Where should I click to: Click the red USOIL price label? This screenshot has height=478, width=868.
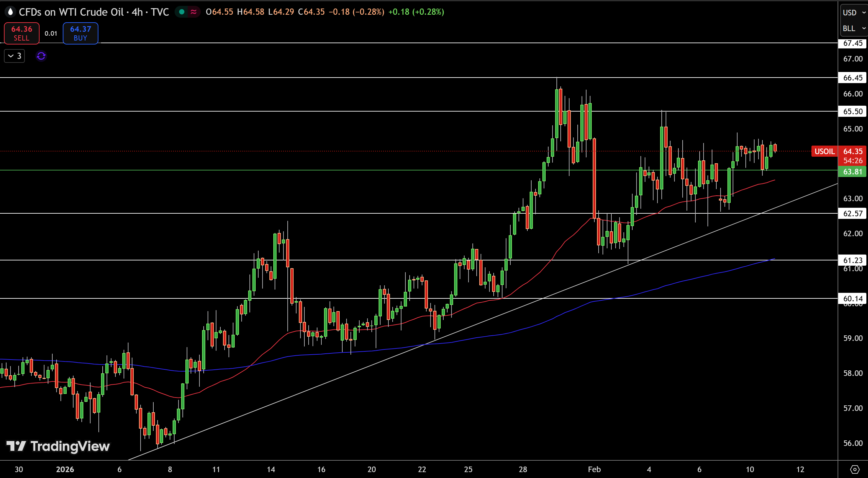[x=825, y=151]
